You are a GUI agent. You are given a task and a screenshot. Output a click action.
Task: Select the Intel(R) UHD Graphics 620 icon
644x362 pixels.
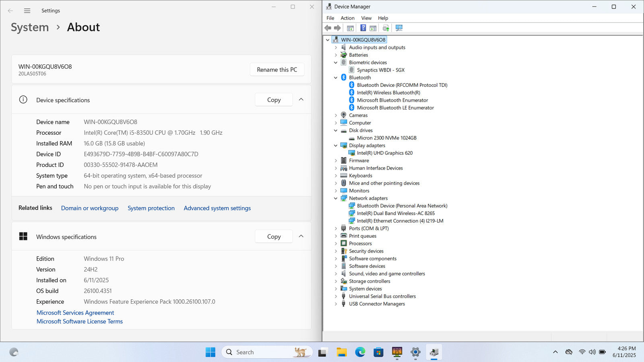(351, 153)
